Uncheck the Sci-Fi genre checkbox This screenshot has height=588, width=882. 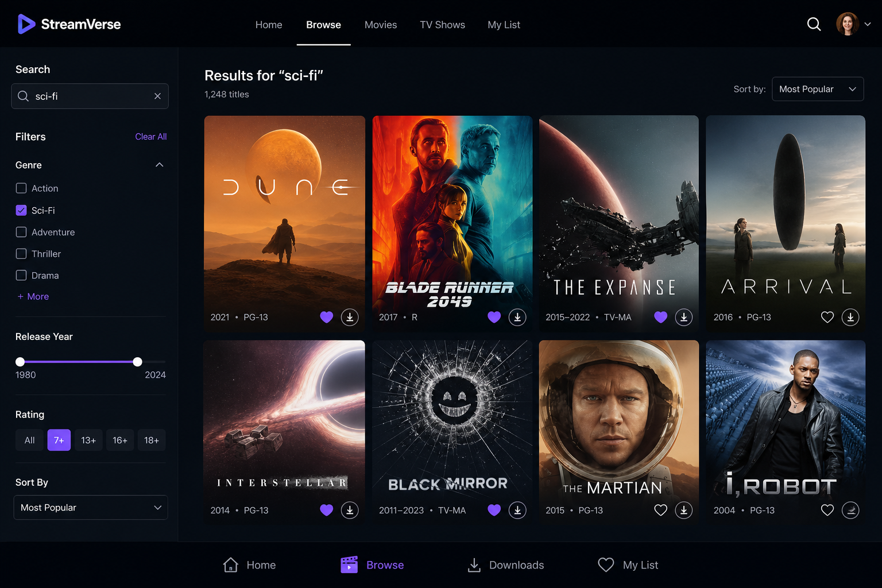[21, 210]
